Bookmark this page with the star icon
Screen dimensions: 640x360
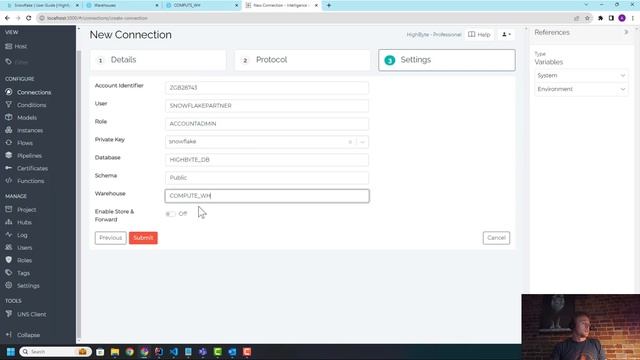click(x=587, y=18)
